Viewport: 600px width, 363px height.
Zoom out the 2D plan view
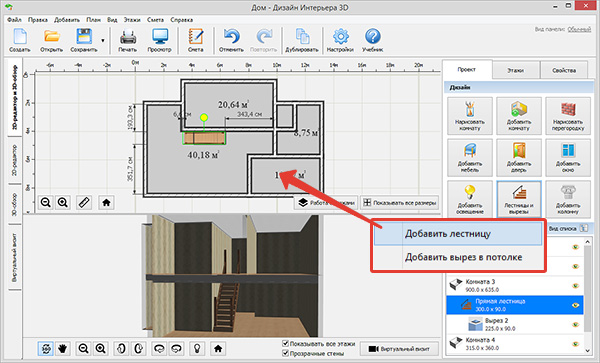(46, 202)
